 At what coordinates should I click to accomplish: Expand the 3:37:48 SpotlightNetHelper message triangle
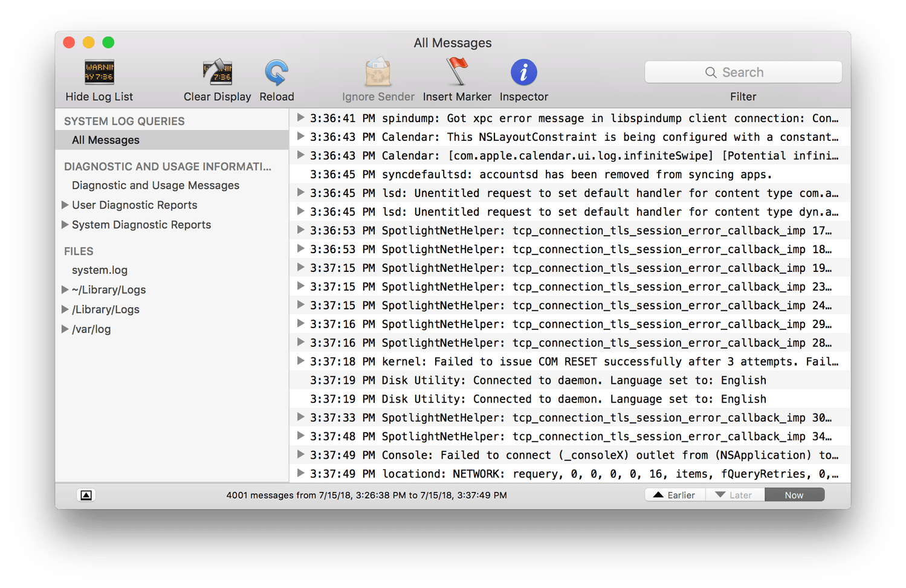(x=300, y=436)
